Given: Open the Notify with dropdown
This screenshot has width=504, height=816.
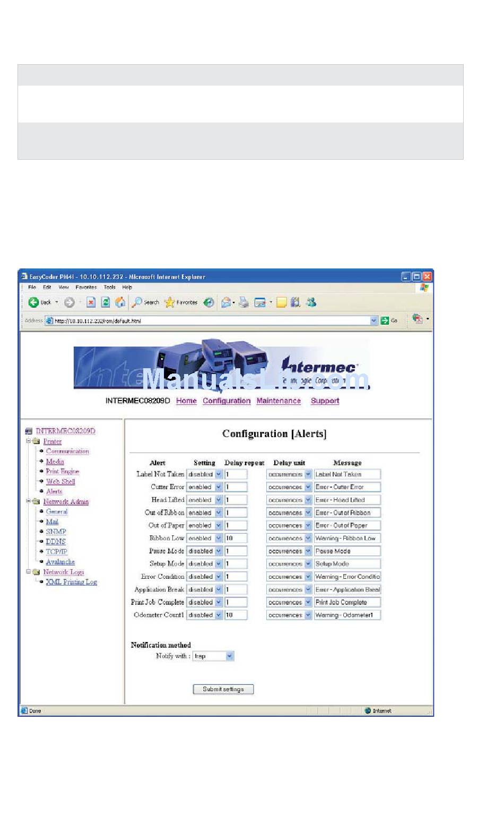Looking at the screenshot, I should click(230, 656).
